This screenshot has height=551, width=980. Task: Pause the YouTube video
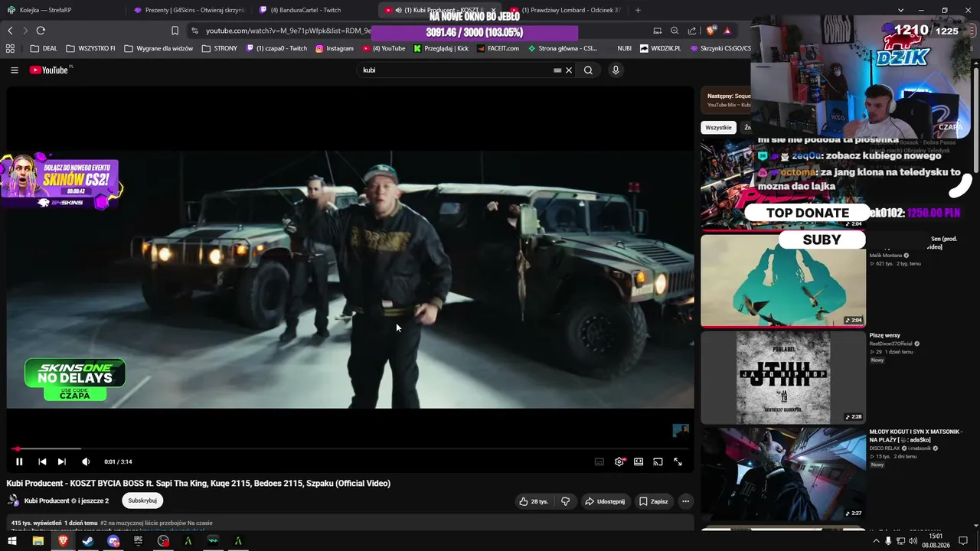click(x=19, y=461)
